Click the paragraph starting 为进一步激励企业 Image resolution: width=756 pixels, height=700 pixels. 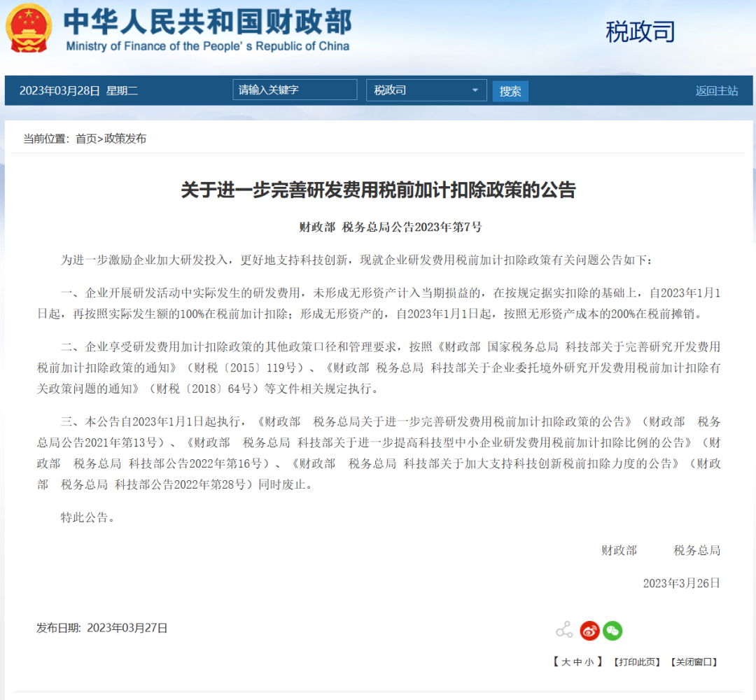(356, 260)
